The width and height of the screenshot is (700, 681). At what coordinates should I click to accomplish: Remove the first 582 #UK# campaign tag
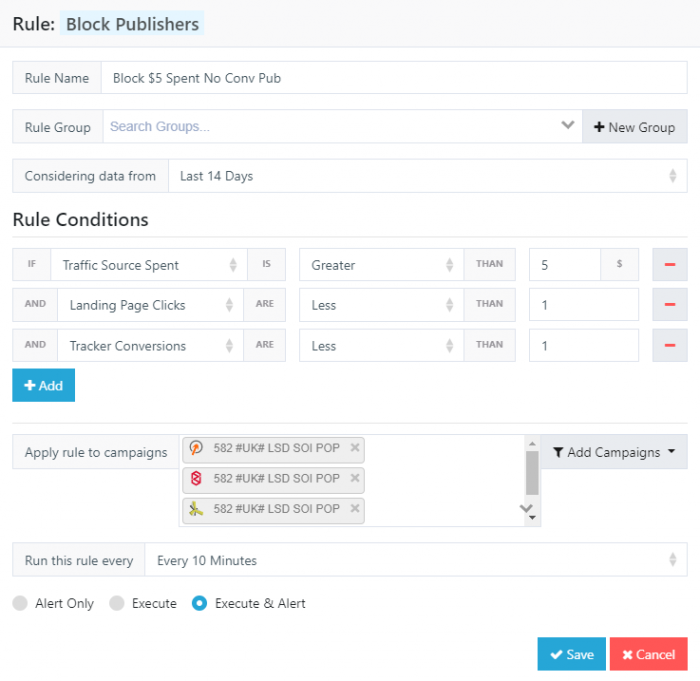(355, 448)
